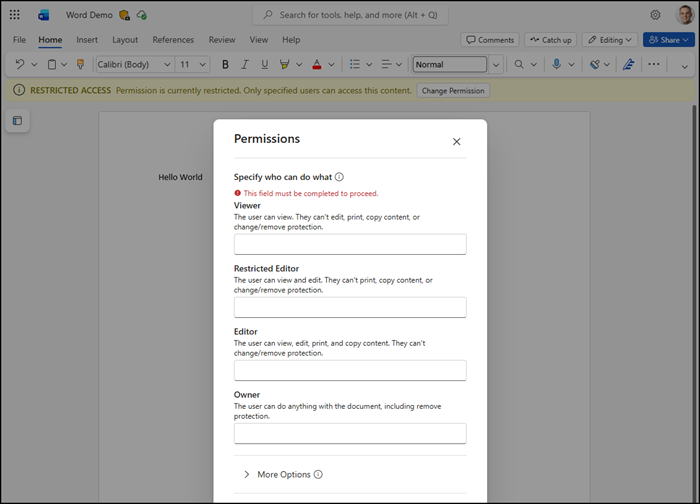Open the Normal styles gallery dropdown
The image size is (700, 504).
pyautogui.click(x=496, y=65)
